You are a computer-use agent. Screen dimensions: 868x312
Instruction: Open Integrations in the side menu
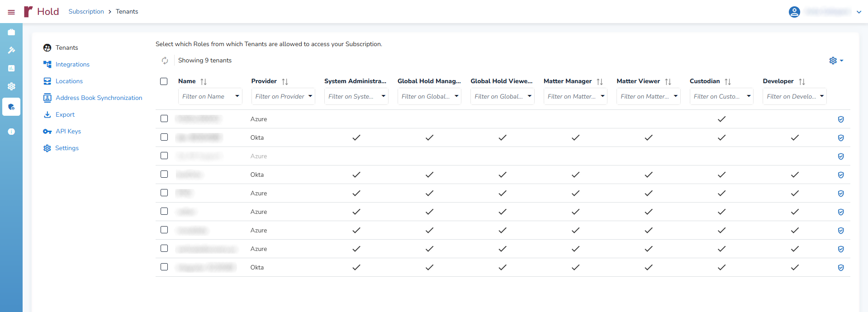pyautogui.click(x=72, y=65)
